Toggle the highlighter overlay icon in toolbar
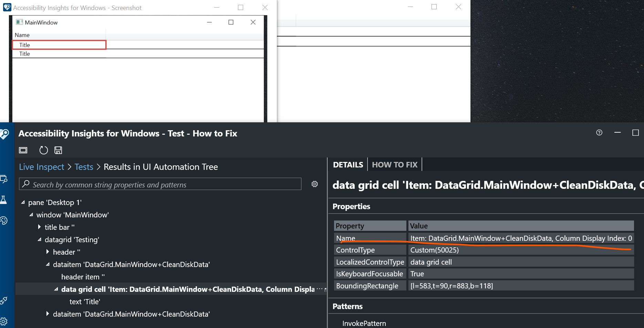644x328 pixels. coord(23,150)
